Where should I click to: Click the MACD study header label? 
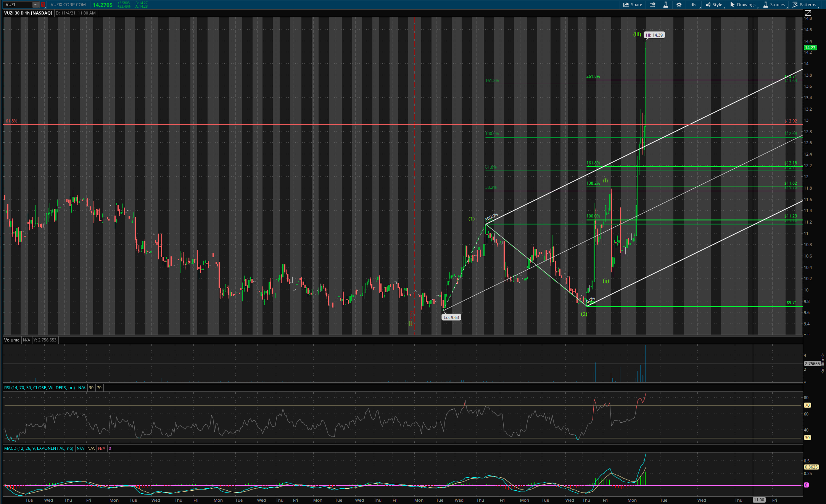point(39,448)
